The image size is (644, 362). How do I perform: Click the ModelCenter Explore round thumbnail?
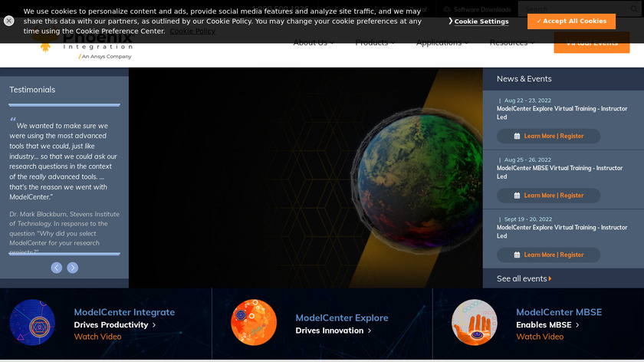(254, 322)
